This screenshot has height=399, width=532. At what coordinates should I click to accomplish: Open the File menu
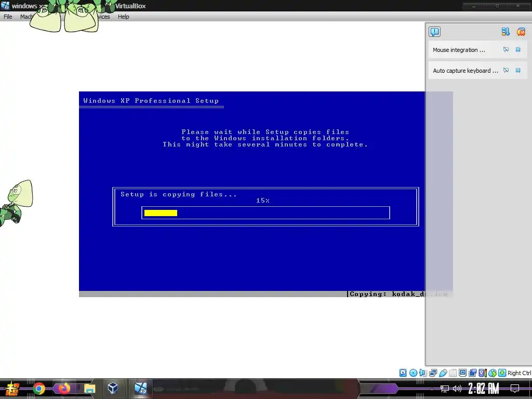pos(8,17)
